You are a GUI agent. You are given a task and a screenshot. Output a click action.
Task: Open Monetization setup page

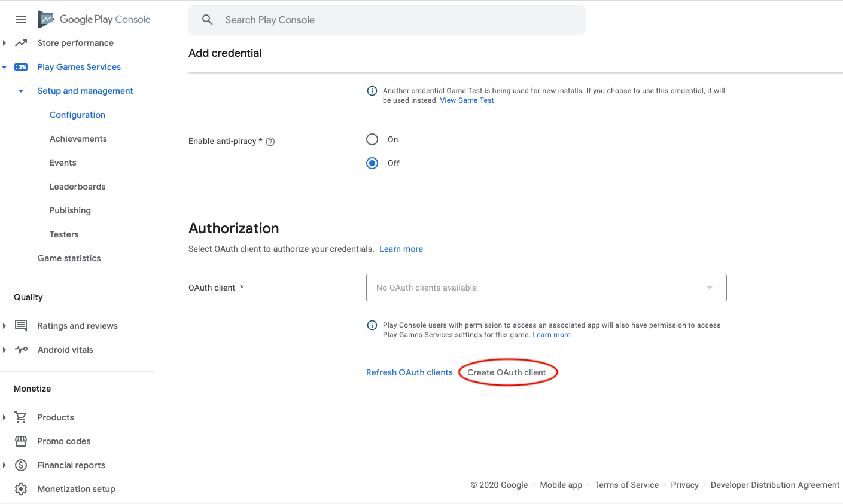pyautogui.click(x=77, y=489)
